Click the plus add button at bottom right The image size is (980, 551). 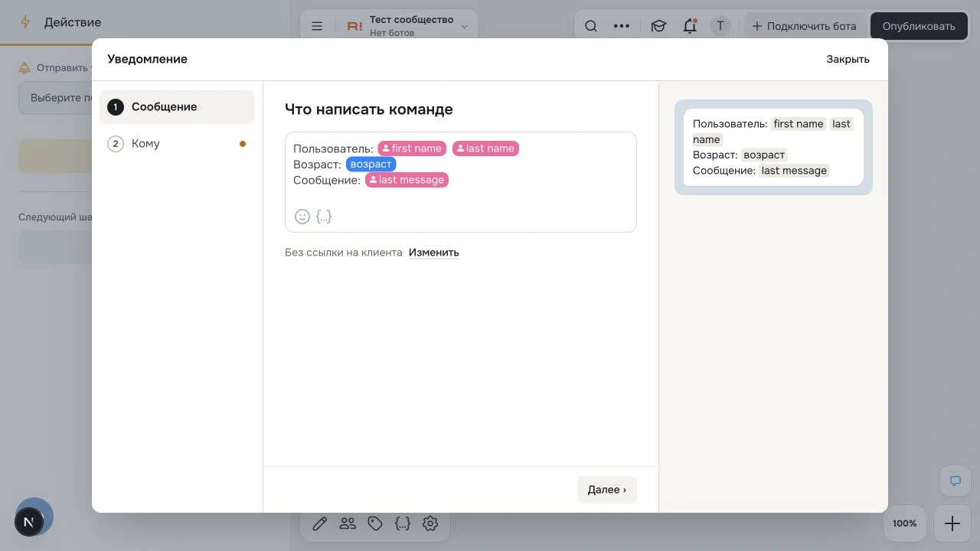tap(952, 523)
